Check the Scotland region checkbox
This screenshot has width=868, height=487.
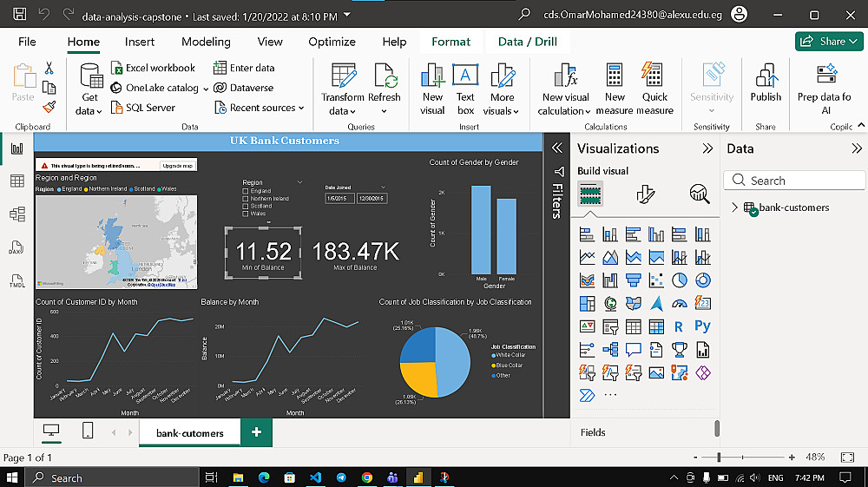point(246,206)
